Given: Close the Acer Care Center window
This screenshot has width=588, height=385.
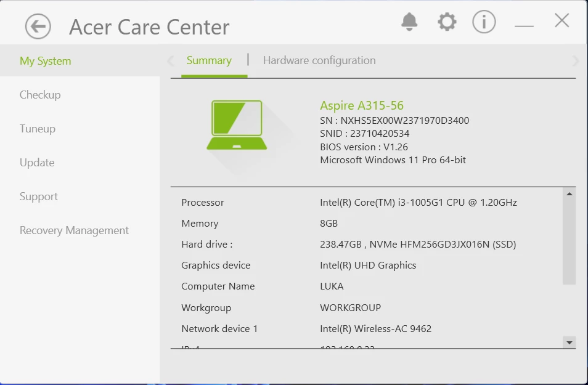Looking at the screenshot, I should pos(561,20).
